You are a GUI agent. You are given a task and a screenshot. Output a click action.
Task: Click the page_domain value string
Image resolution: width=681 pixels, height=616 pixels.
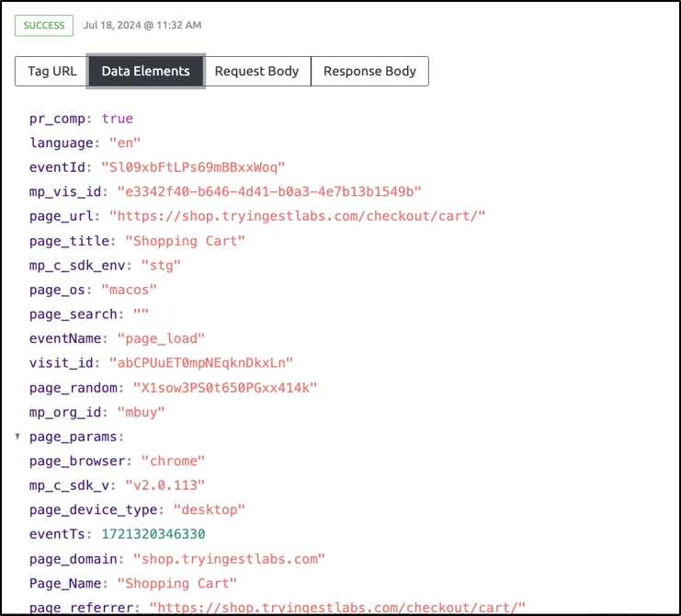pos(229,558)
